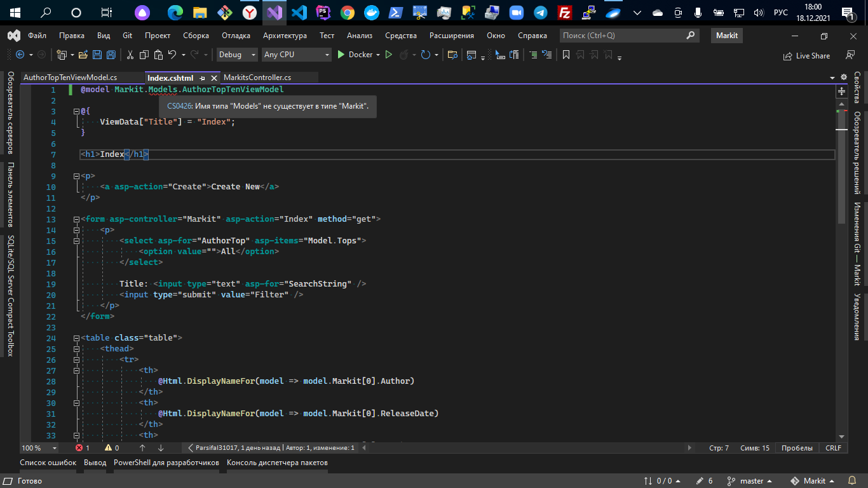Open the Debug configuration dropdown
Image resolution: width=868 pixels, height=488 pixels.
(x=237, y=55)
